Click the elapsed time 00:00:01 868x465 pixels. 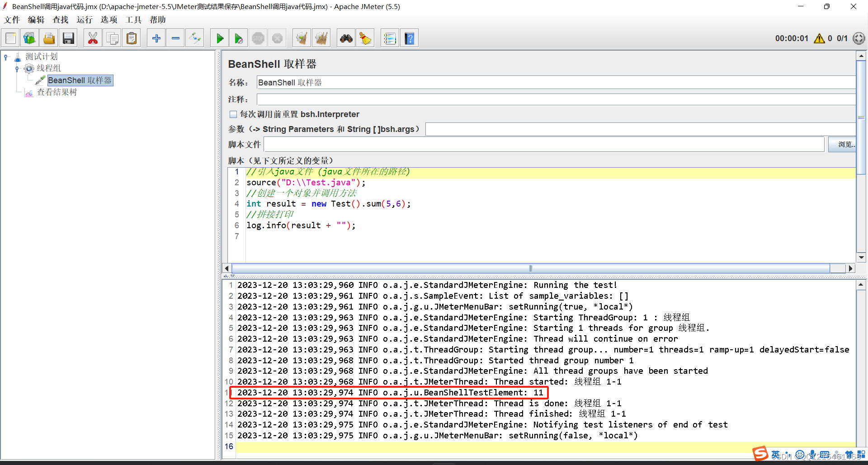pyautogui.click(x=792, y=38)
